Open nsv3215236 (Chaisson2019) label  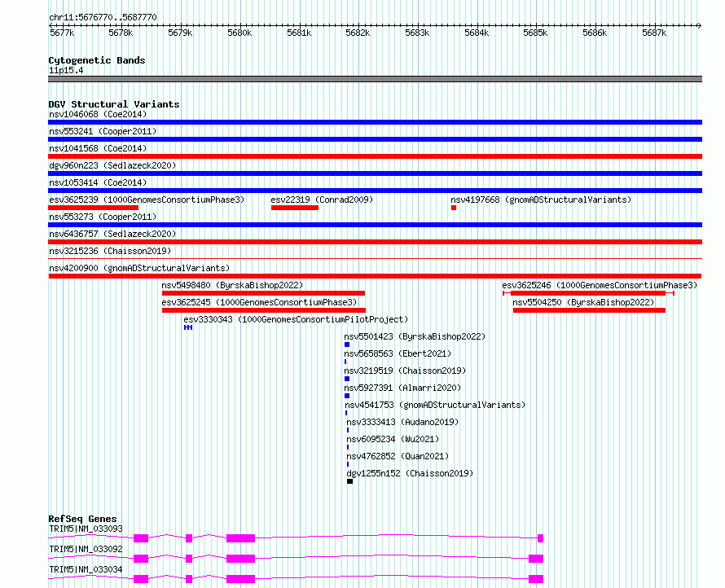110,251
